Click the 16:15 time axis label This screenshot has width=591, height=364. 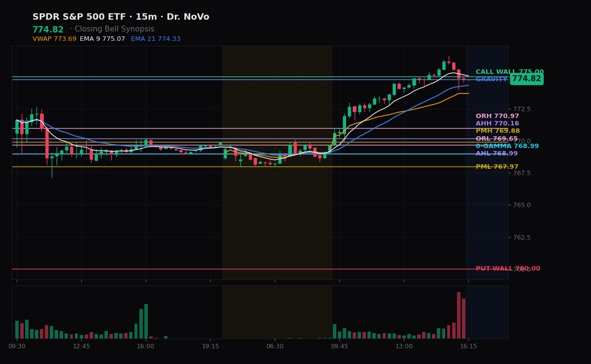point(468,346)
